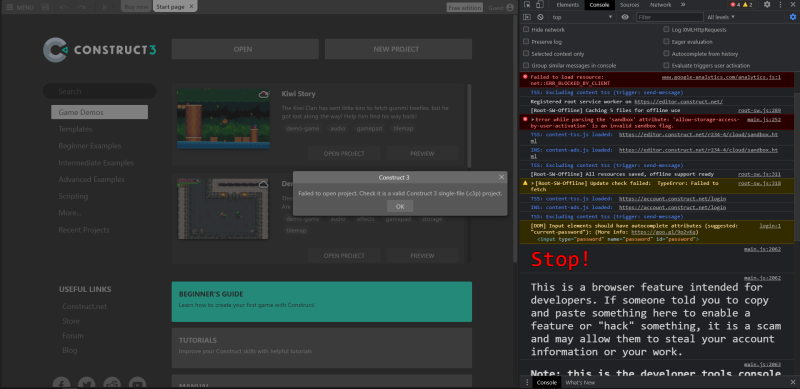Toggle Group similar messages in console
Image resolution: width=800 pixels, height=389 pixels.
(526, 65)
